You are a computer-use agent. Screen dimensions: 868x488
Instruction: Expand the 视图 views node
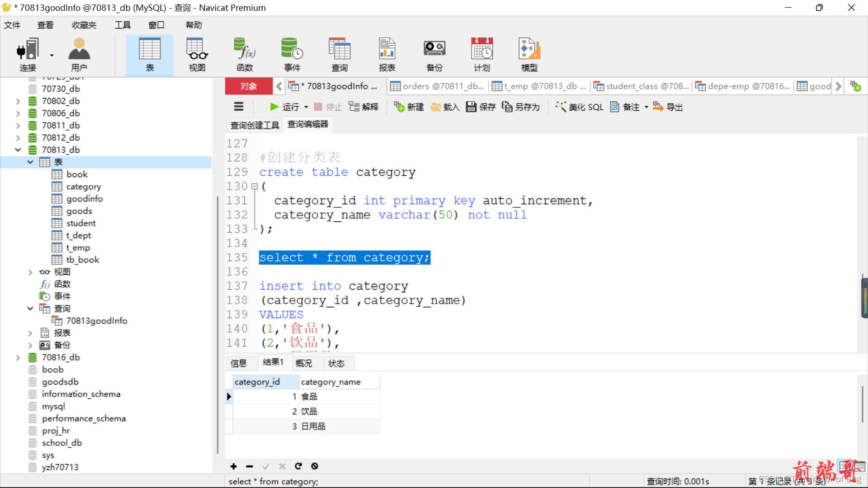click(30, 272)
